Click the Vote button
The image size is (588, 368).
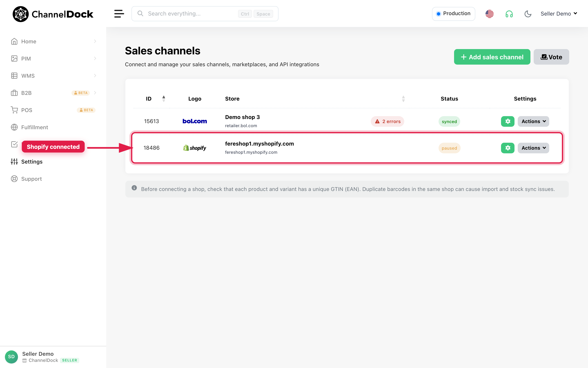551,57
